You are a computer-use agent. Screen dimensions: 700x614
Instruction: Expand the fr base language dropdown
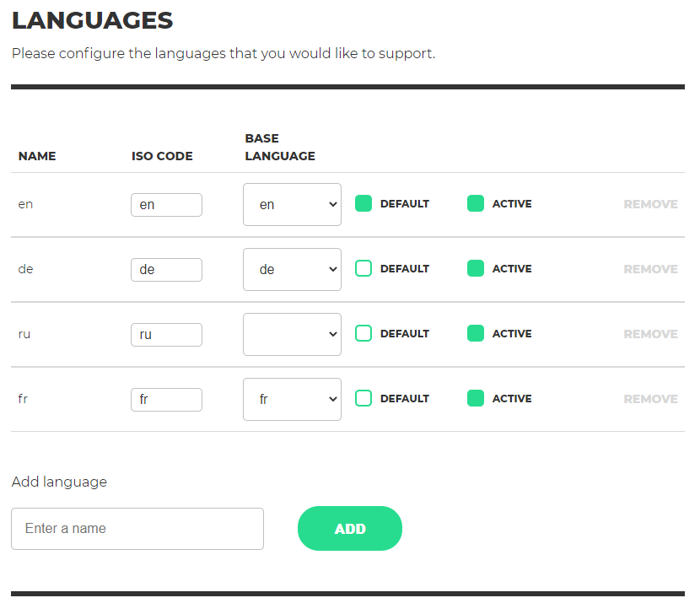(x=292, y=399)
